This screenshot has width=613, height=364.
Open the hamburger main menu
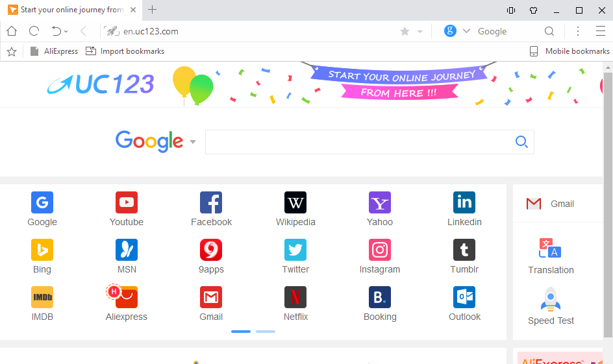[x=601, y=31]
